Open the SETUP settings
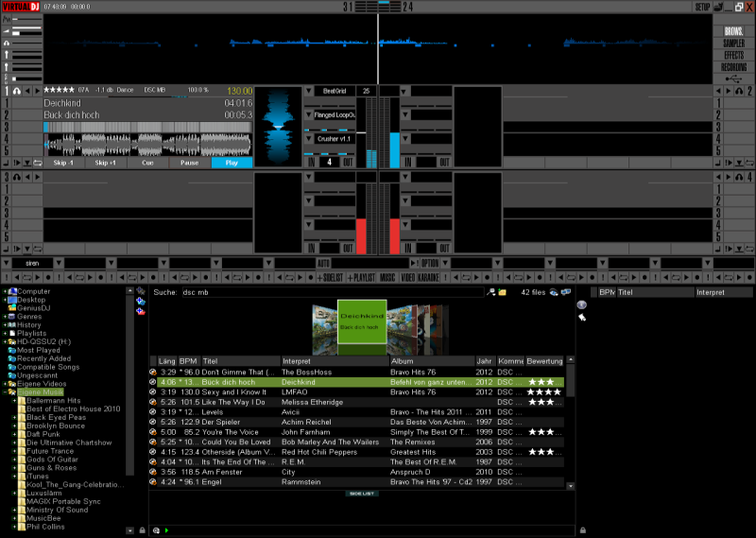The image size is (756, 538). (702, 7)
